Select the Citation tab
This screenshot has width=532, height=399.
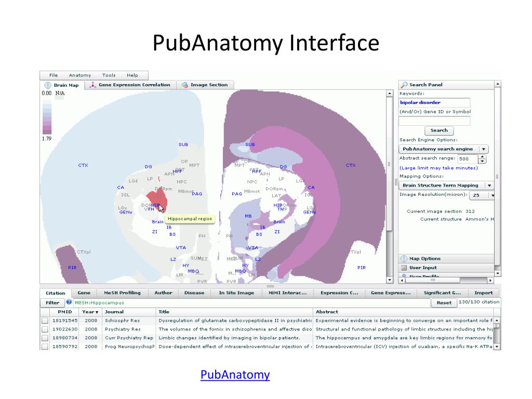[55, 293]
